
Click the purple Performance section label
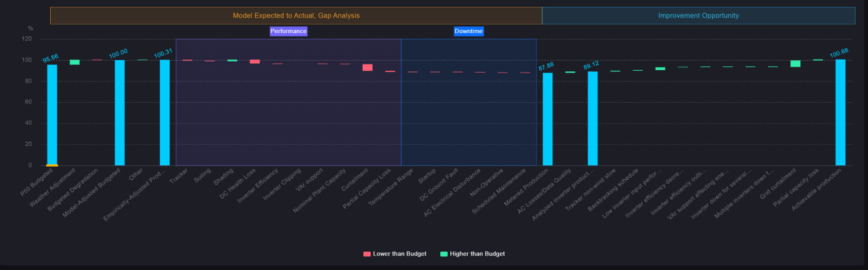click(289, 31)
